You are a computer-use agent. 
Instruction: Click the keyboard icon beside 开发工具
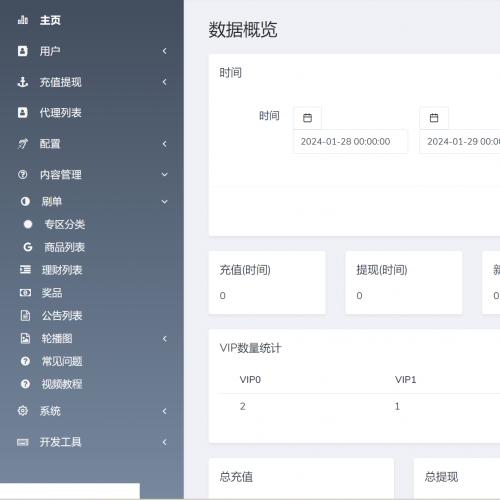pyautogui.click(x=23, y=442)
